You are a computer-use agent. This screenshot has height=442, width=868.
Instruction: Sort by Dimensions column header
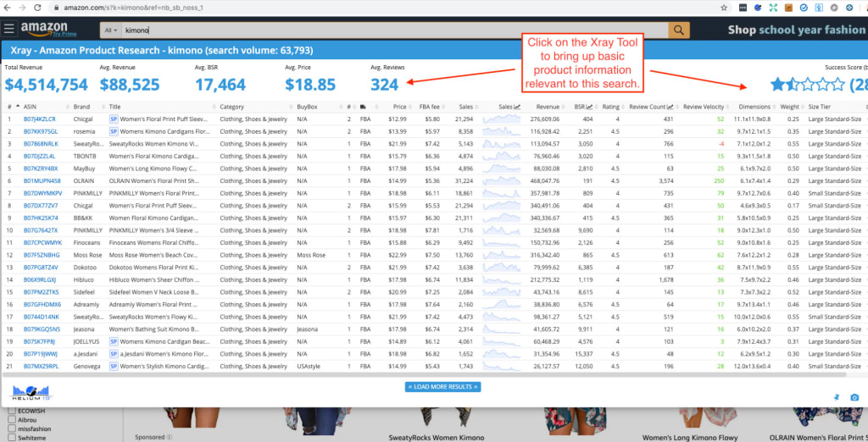tap(754, 107)
